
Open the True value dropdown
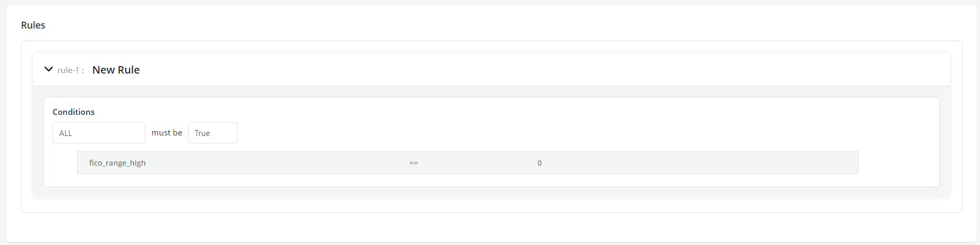click(212, 133)
